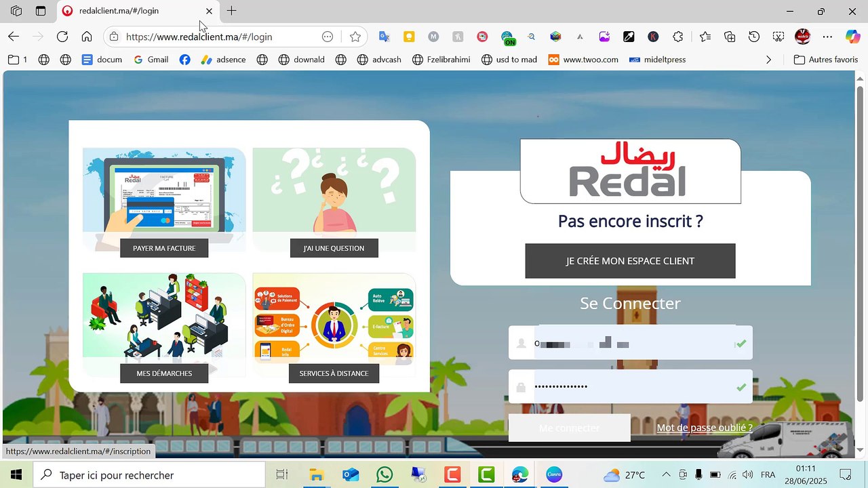Open the color picker eyedropper extension
This screenshot has width=868, height=488.
pyautogui.click(x=629, y=37)
